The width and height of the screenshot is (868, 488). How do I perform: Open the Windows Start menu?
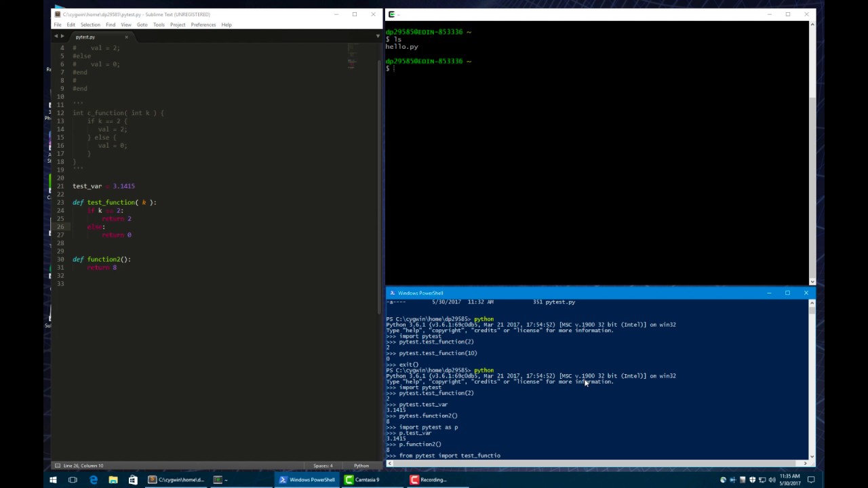pyautogui.click(x=53, y=480)
